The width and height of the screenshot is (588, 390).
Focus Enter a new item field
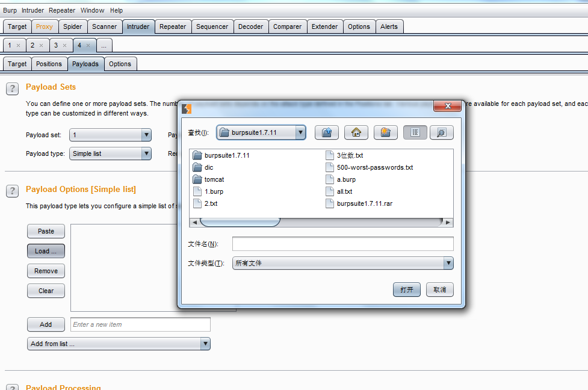pos(140,325)
